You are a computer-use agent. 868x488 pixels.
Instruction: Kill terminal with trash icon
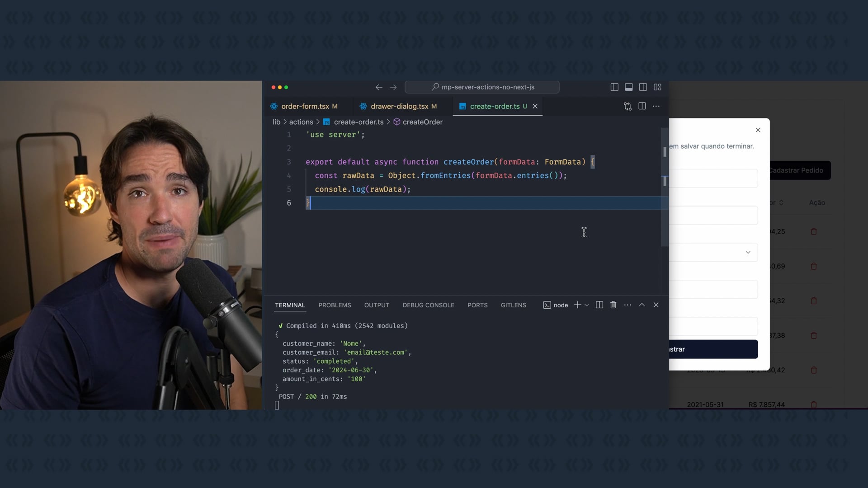pos(613,305)
